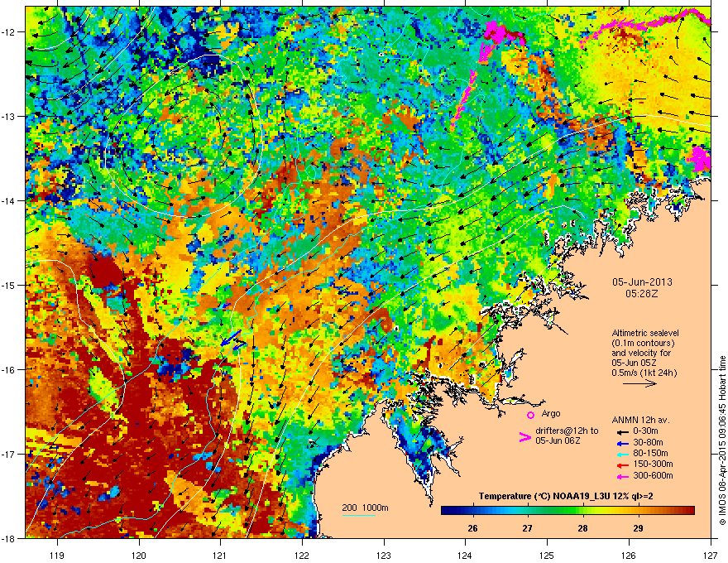Click the latitude axis label -17

(x=9, y=454)
